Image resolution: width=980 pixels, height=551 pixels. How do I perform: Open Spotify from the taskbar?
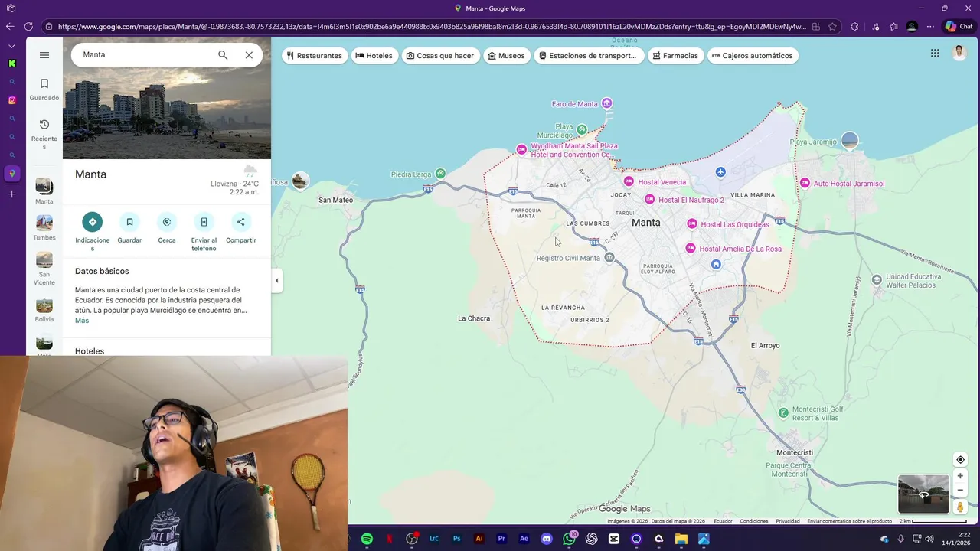[367, 539]
